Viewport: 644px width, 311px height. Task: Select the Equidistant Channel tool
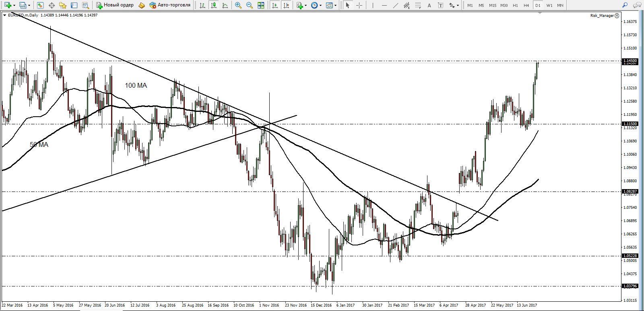coord(407,5)
